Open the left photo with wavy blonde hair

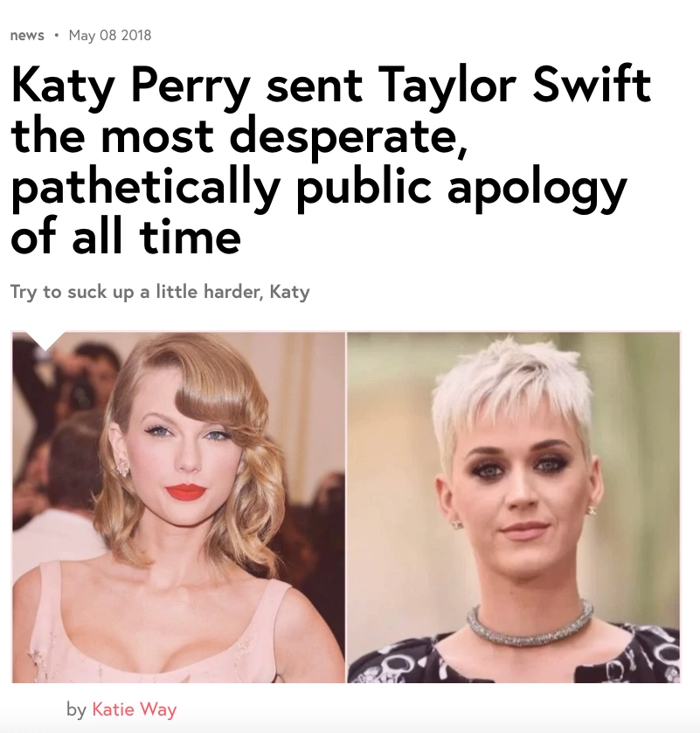(x=178, y=508)
